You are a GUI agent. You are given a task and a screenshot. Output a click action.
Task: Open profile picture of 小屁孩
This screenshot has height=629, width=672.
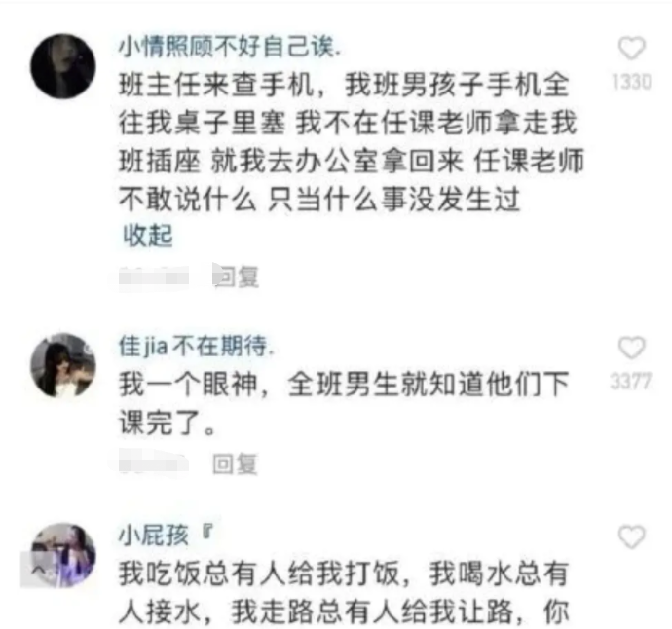point(63,555)
